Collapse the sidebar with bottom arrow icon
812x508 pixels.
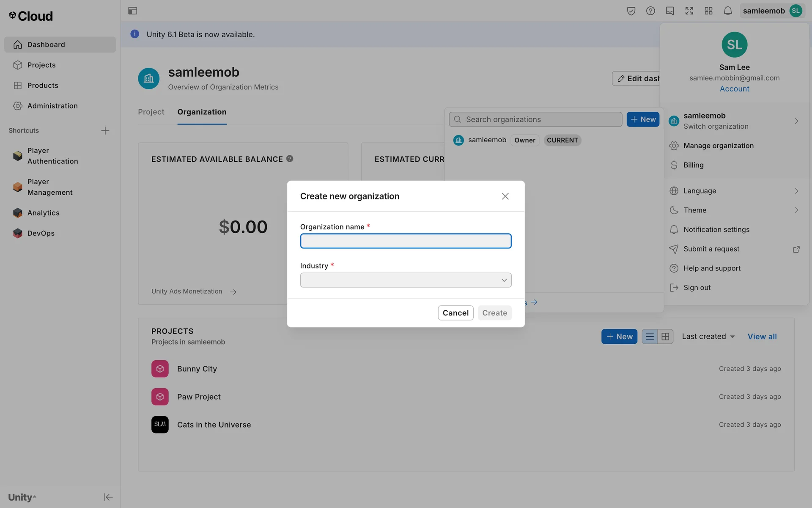tap(108, 497)
